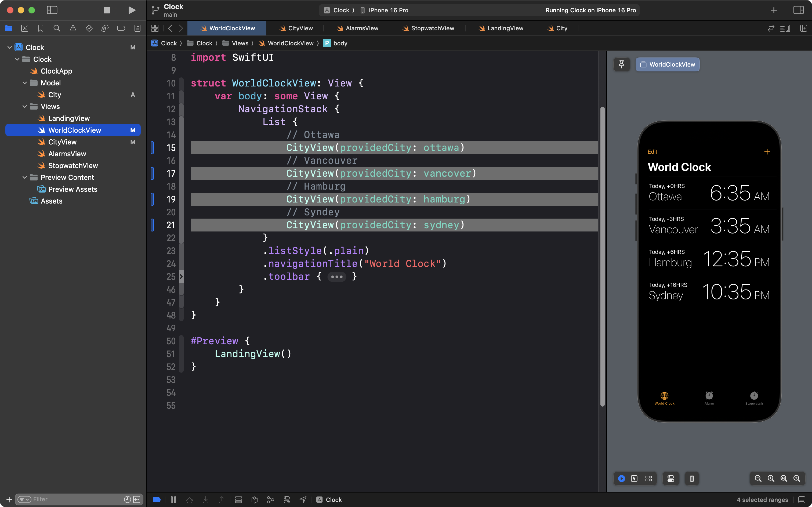Viewport: 812px width, 507px height.
Task: Open the Breakpoint navigator icon
Action: click(121, 28)
